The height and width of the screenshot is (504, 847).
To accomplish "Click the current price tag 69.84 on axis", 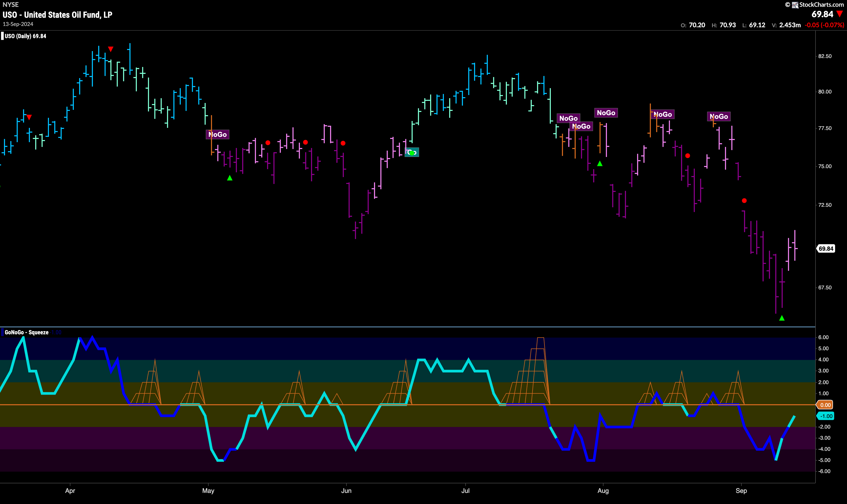I will (826, 249).
